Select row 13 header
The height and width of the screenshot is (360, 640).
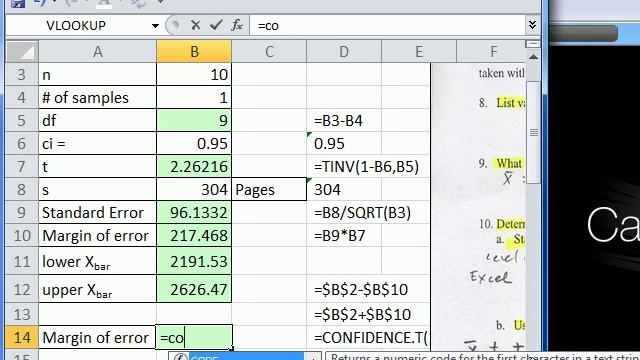(22, 314)
